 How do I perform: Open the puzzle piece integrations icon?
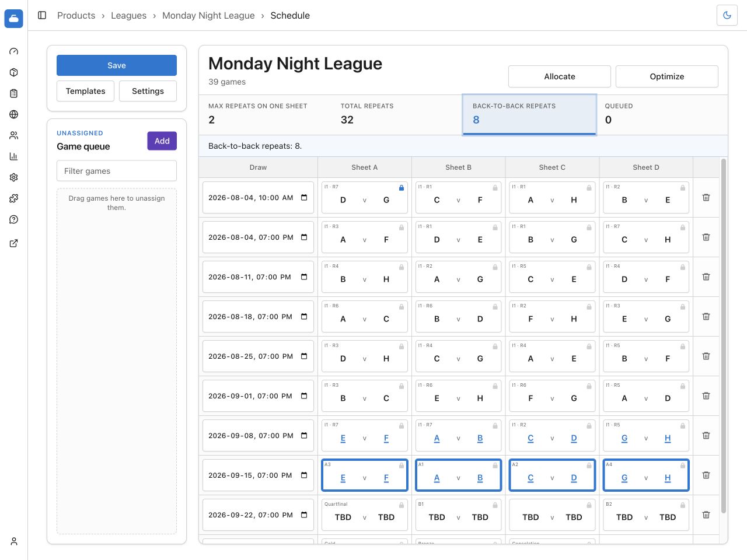(14, 198)
